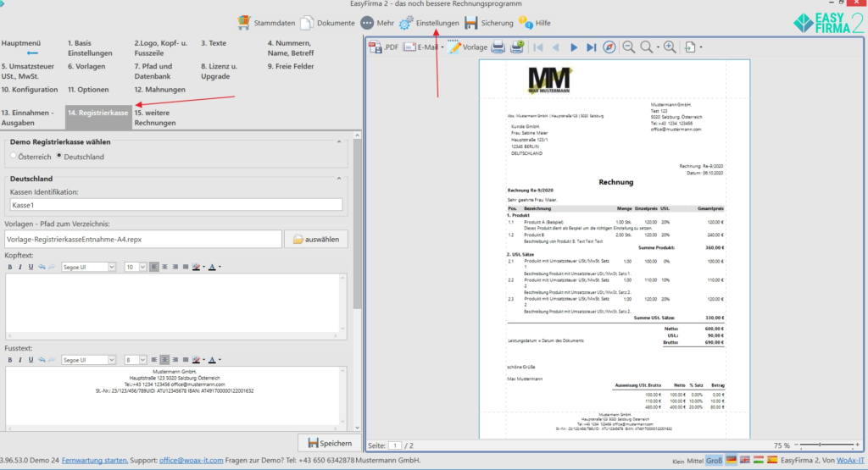This screenshot has width=868, height=470.
Task: Select the Deutschland radio button
Action: [59, 157]
